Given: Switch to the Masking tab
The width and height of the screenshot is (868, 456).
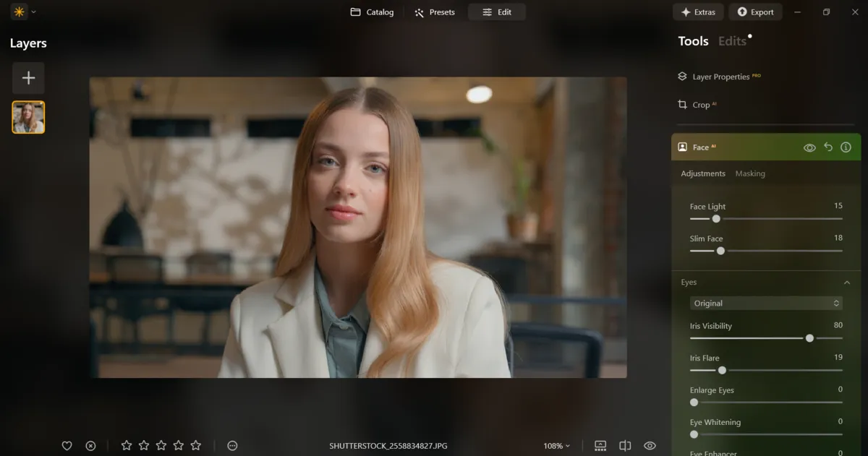Looking at the screenshot, I should coord(750,173).
